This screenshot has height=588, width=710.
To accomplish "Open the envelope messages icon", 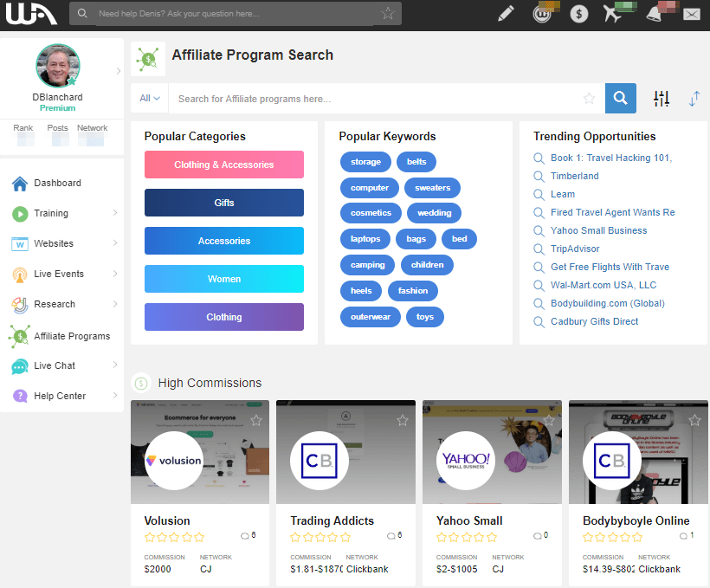I will pyautogui.click(x=692, y=15).
